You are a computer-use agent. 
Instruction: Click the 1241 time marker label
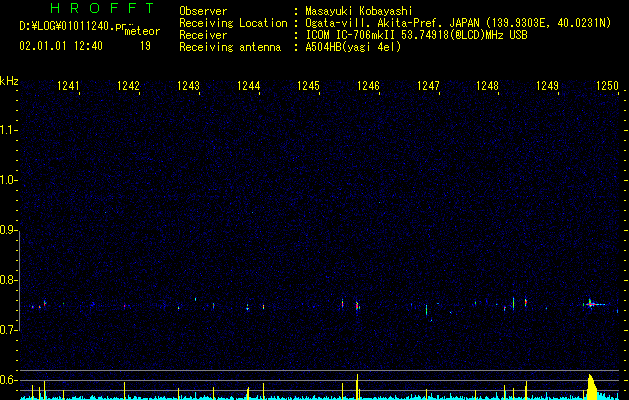pyautogui.click(x=68, y=86)
